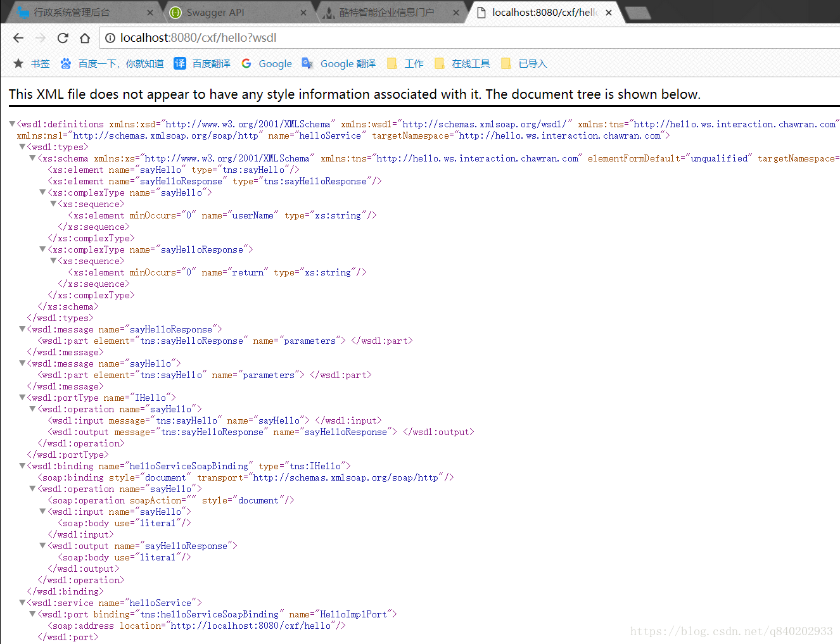Collapse the helloService wsdl:service node
The image size is (840, 644).
[x=22, y=603]
